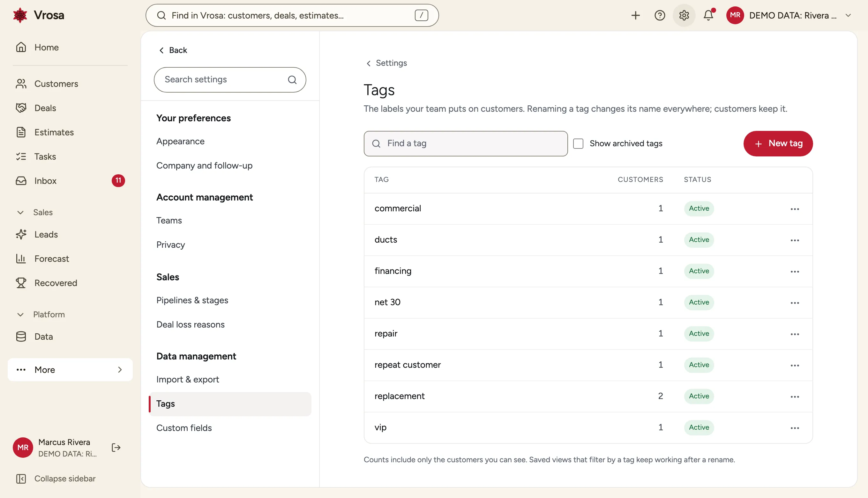Screen dimensions: 868x498
Task: Open row actions menu for replacement tag
Action: pos(795,397)
